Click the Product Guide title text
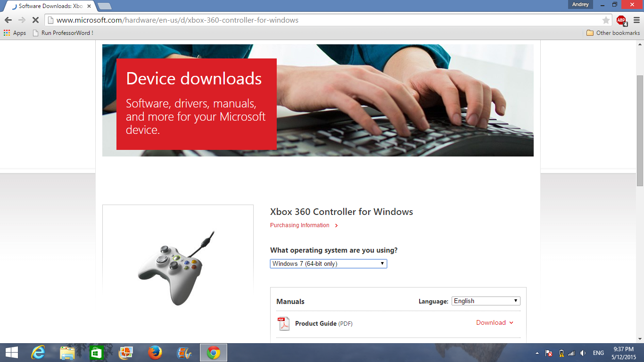 click(316, 323)
